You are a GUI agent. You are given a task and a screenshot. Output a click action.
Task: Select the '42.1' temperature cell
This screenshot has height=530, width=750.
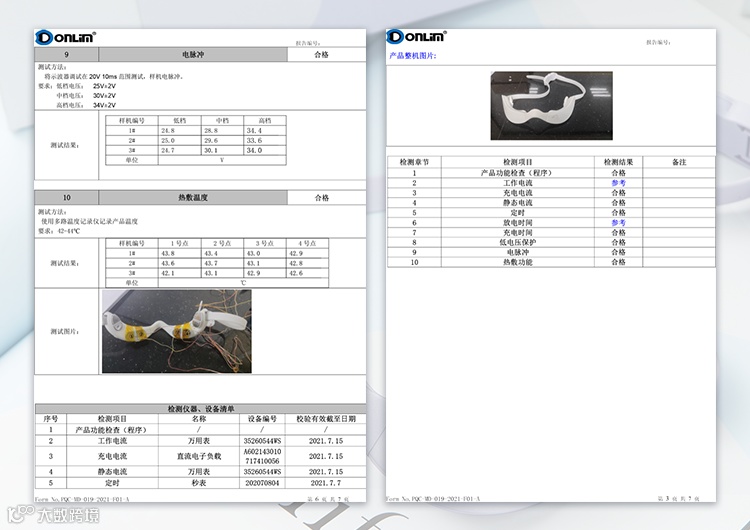coord(179,273)
